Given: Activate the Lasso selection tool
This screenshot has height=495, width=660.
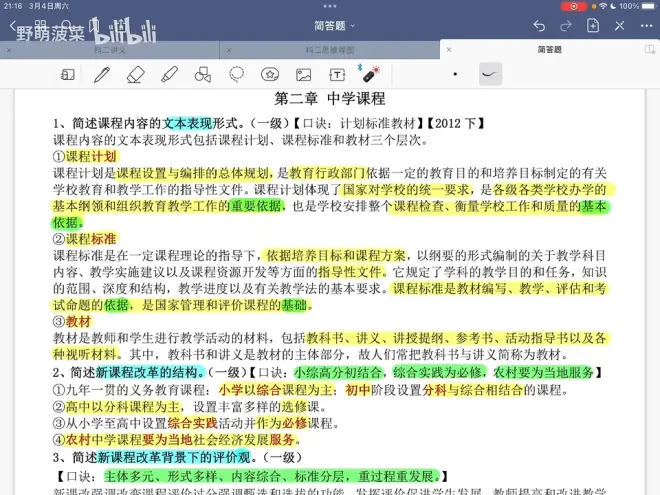Looking at the screenshot, I should tap(237, 74).
